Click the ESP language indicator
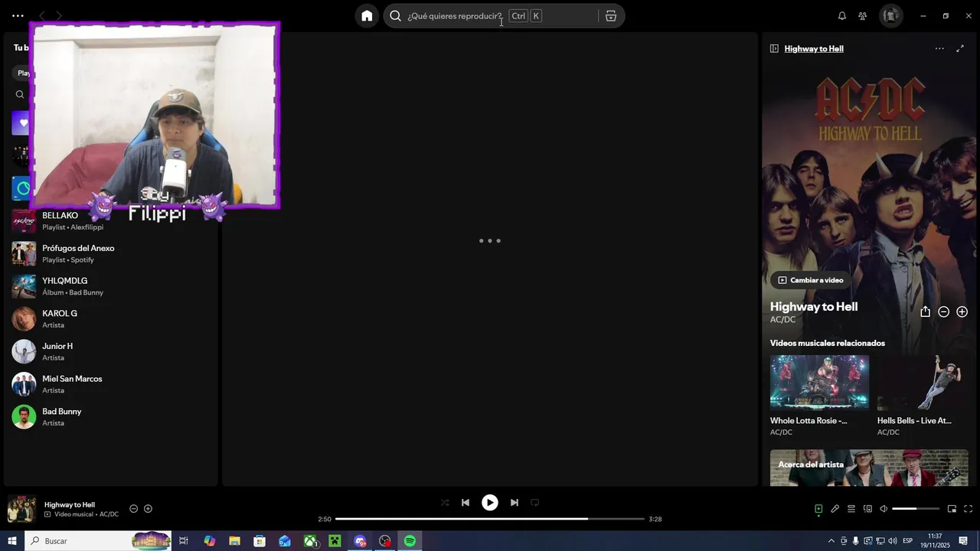The height and width of the screenshot is (551, 980). click(908, 541)
